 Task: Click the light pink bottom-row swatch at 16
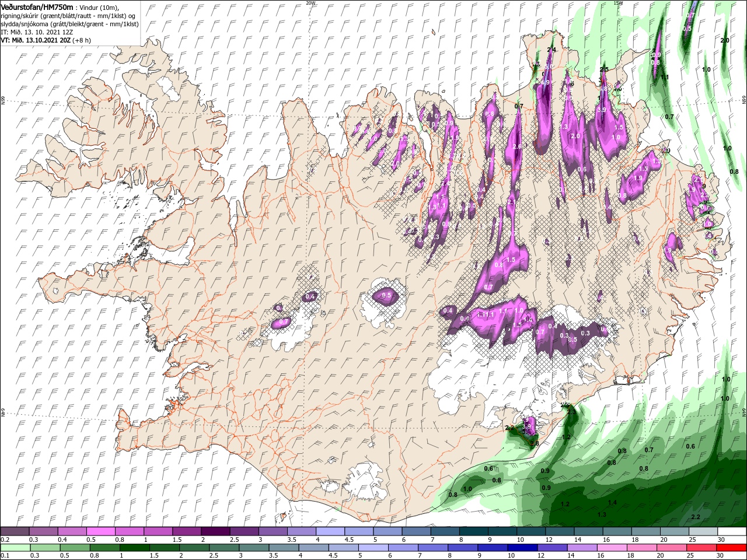pyautogui.click(x=611, y=548)
